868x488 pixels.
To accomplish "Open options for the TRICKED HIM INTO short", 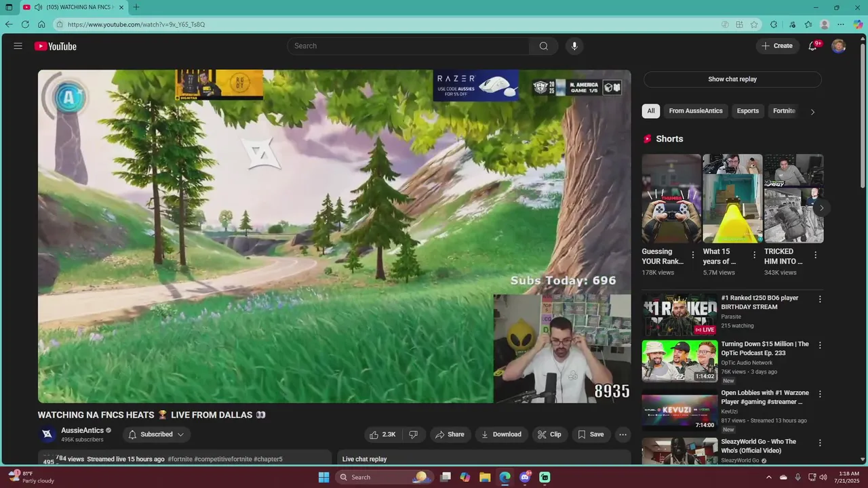I will 815,256.
